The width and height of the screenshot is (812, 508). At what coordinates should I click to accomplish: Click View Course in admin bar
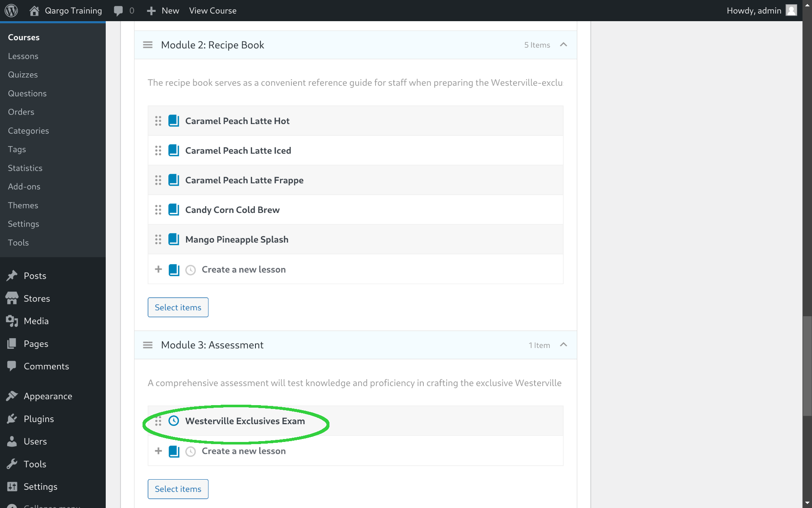[213, 11]
